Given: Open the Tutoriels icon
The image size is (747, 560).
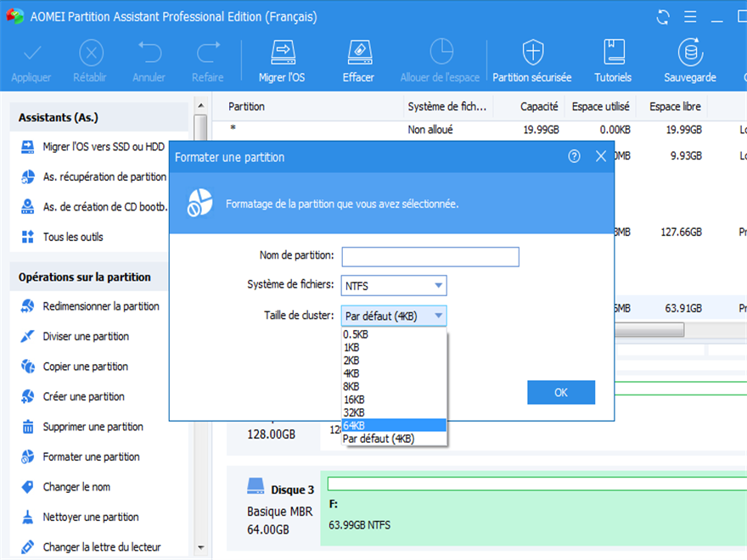Looking at the screenshot, I should pyautogui.click(x=613, y=62).
